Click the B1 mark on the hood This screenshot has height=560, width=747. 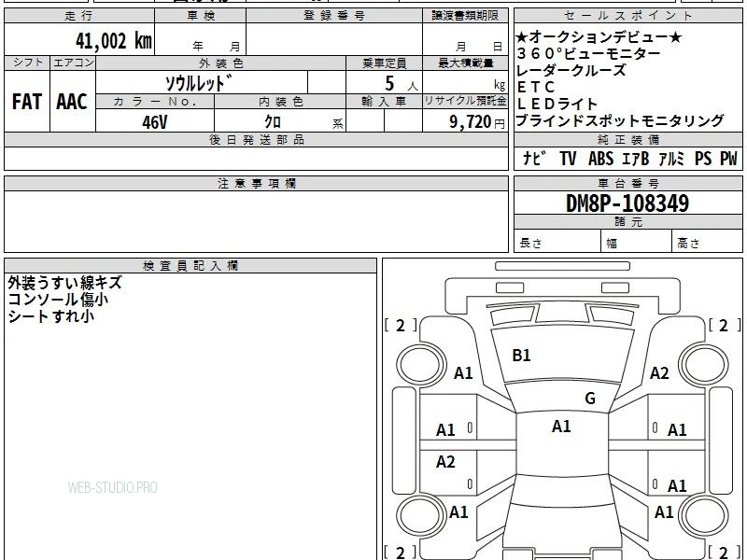pos(521,356)
